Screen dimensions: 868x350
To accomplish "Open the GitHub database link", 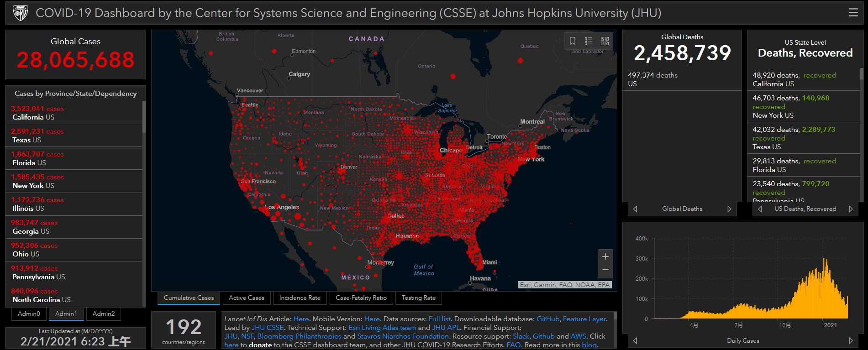I will tap(548, 319).
